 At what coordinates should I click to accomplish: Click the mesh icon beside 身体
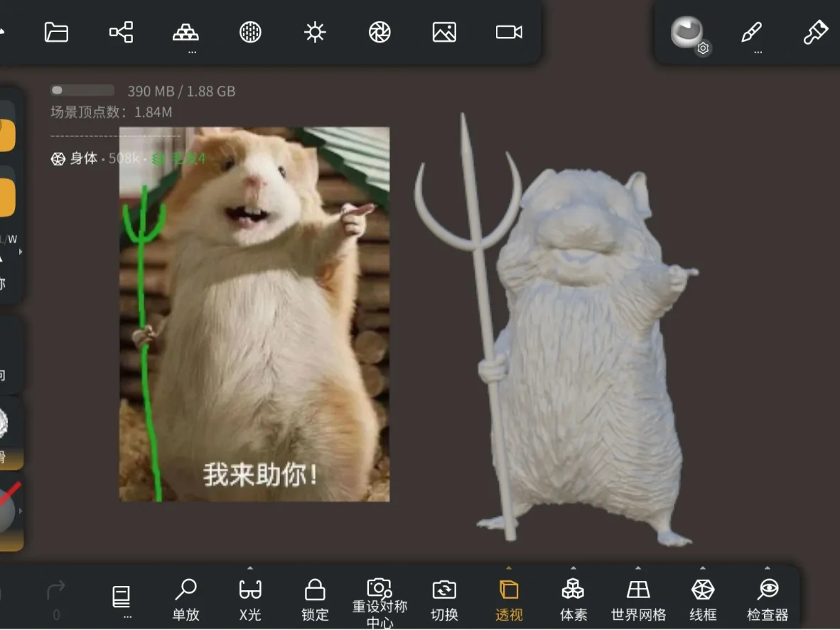[x=58, y=159]
